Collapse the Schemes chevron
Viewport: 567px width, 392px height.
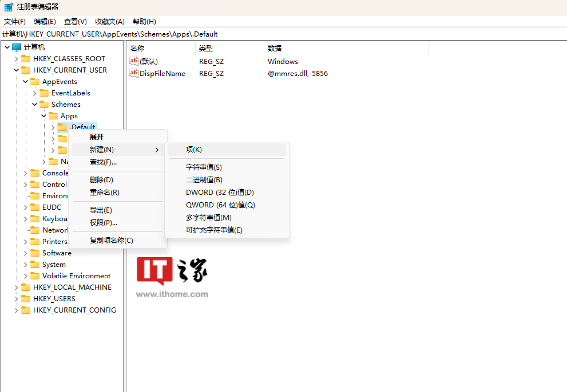pos(35,105)
